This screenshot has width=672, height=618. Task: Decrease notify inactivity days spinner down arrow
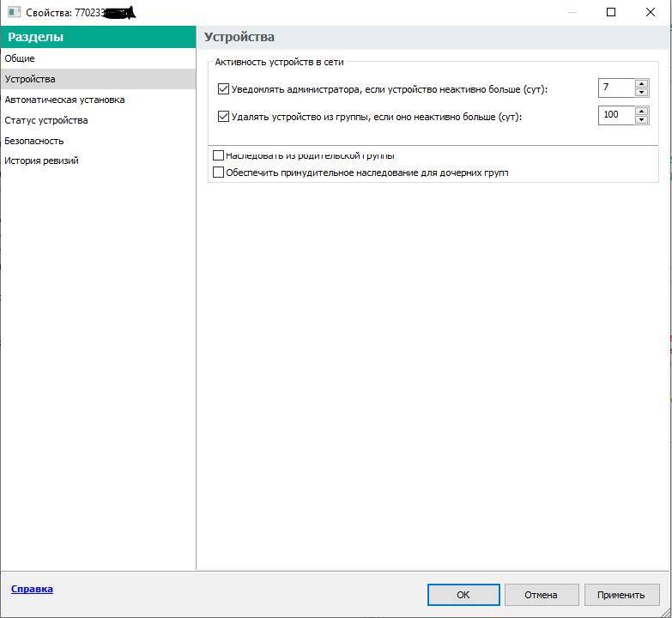(x=641, y=93)
